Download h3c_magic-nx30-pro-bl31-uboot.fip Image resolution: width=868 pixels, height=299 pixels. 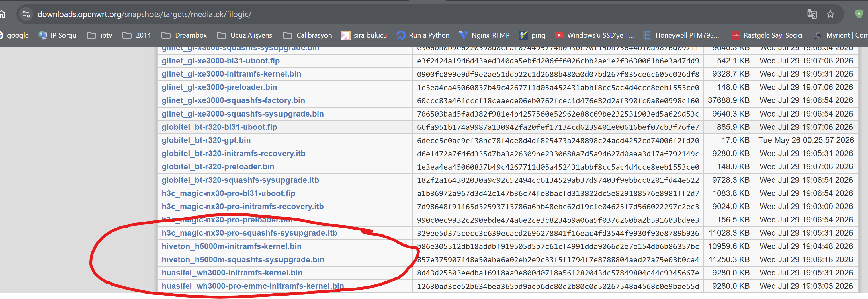(x=228, y=193)
